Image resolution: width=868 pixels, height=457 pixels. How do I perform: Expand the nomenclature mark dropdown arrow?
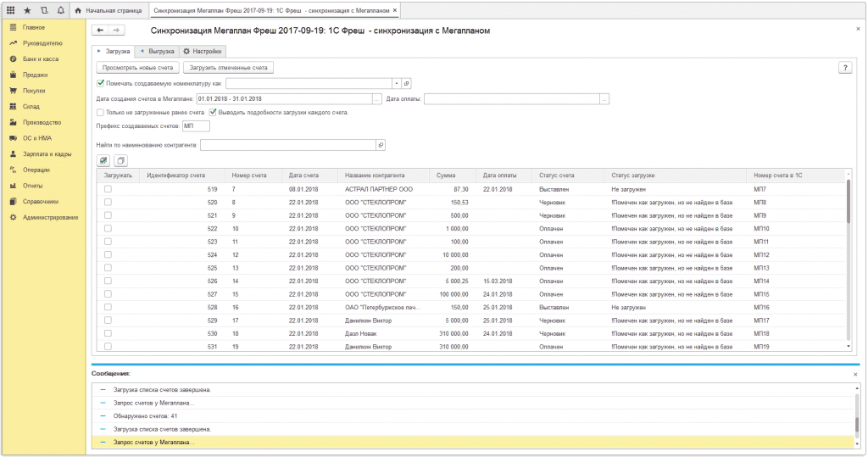pos(396,83)
